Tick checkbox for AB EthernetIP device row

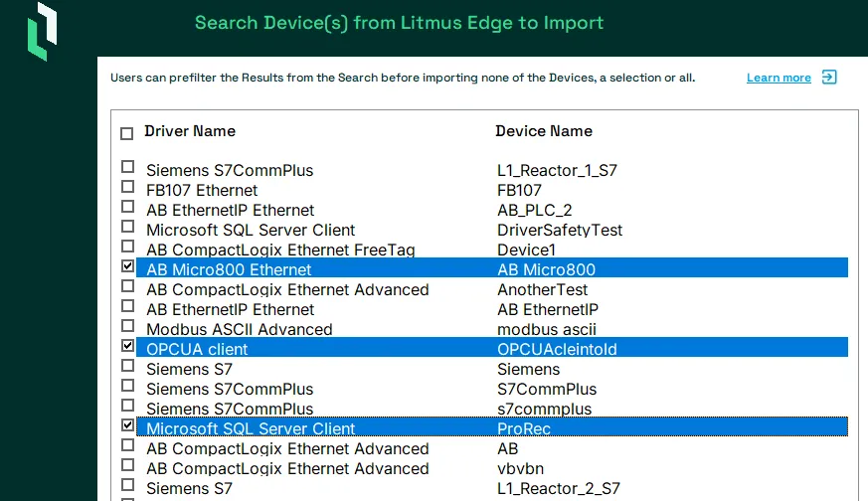coord(128,306)
